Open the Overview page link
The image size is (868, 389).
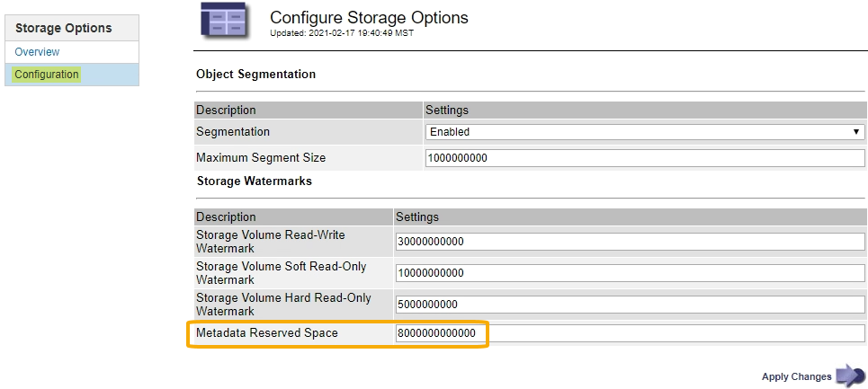pyautogui.click(x=37, y=52)
